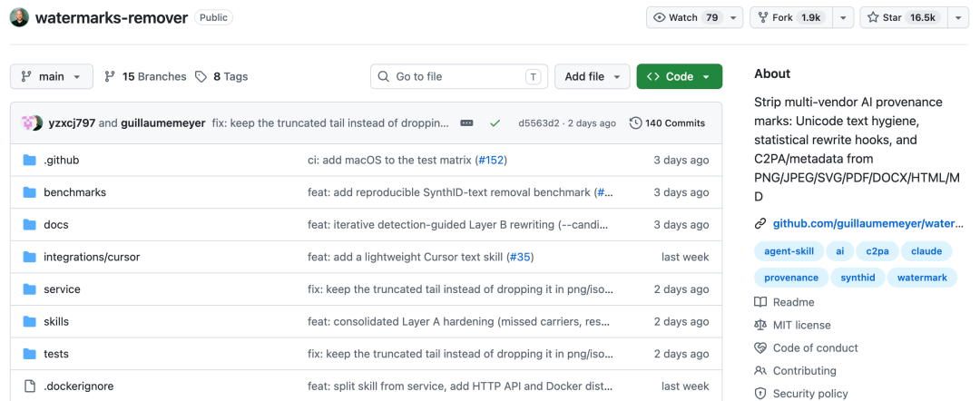This screenshot has width=980, height=401.
Task: Open the 'ci: add macOS to the test matrix' commit
Action: tap(389, 160)
